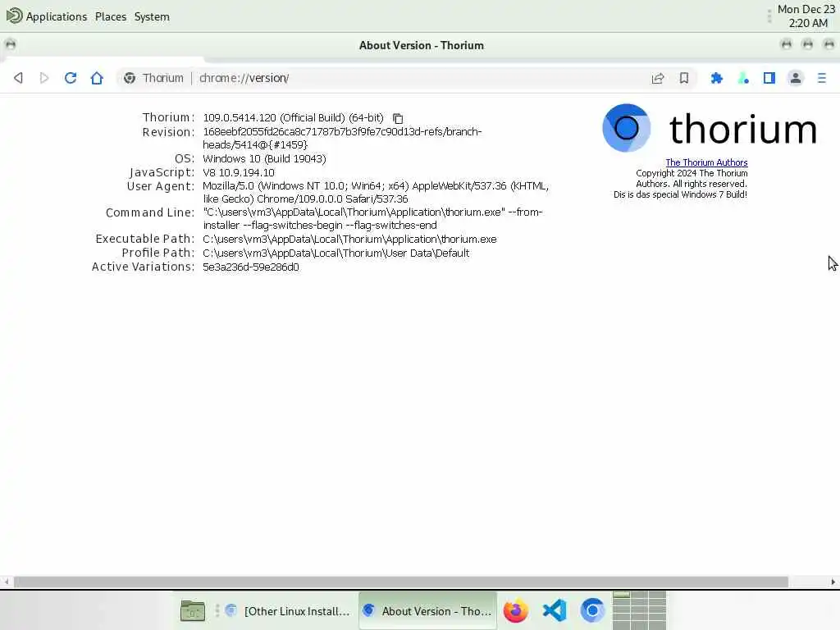Open The Thorium Authors link
This screenshot has height=630, width=840.
(x=706, y=162)
